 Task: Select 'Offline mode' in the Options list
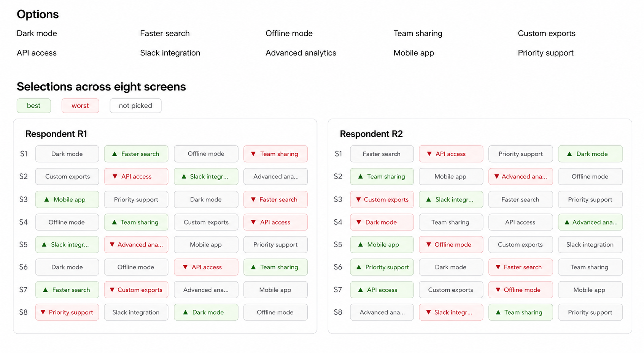(x=289, y=33)
